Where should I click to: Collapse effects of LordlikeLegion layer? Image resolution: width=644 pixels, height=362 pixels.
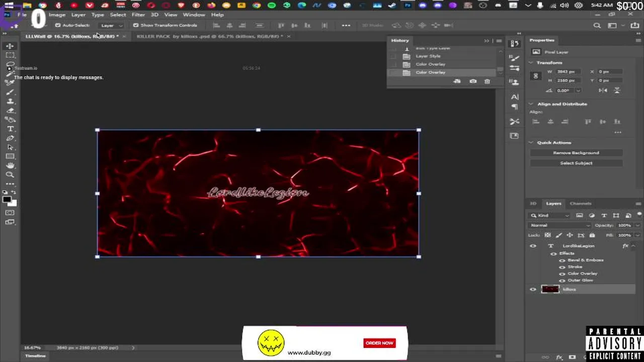pyautogui.click(x=633, y=246)
